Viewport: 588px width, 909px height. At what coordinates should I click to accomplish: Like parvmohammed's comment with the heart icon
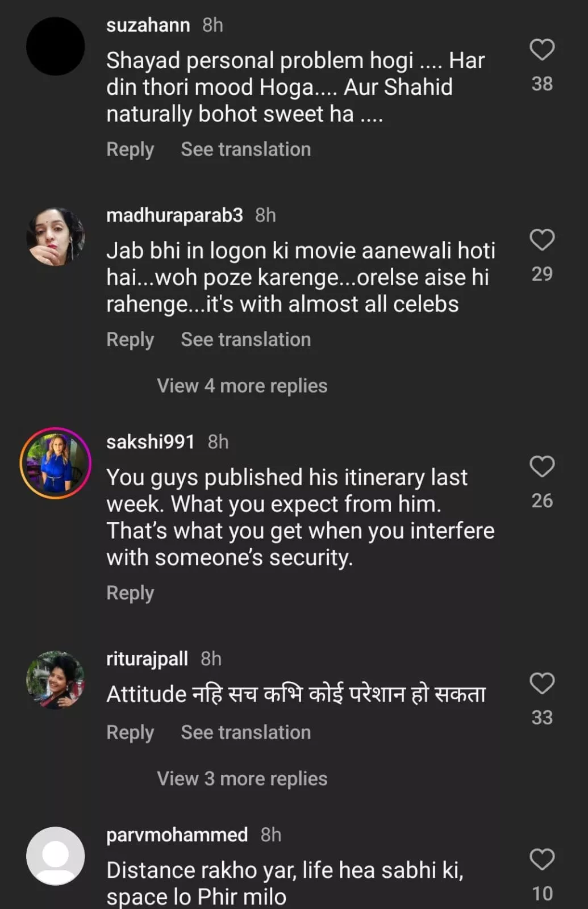pos(542,860)
